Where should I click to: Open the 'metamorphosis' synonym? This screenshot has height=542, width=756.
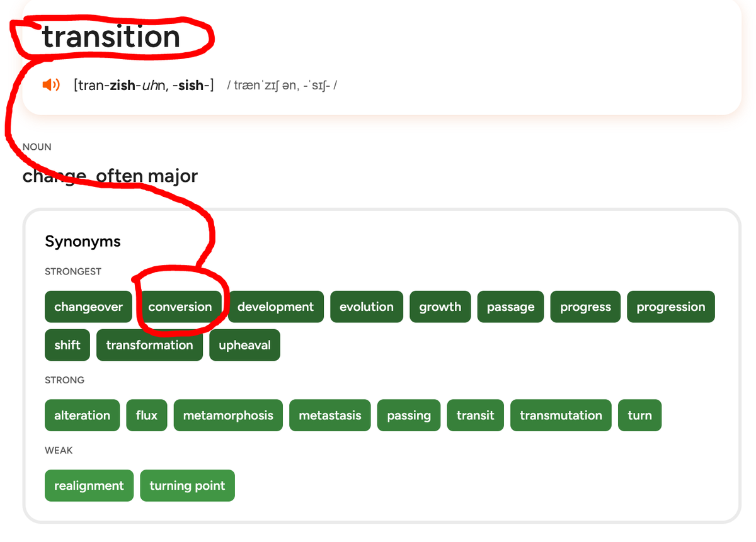click(229, 415)
